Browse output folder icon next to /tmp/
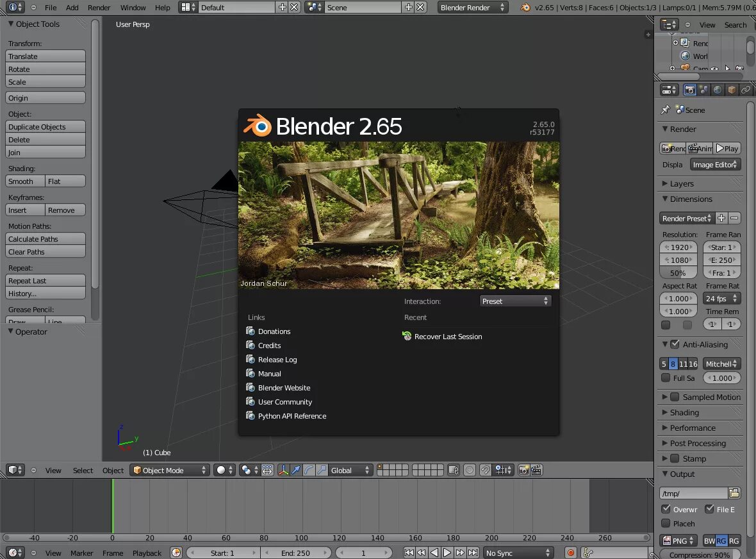Screen dimensions: 756x559 point(734,493)
